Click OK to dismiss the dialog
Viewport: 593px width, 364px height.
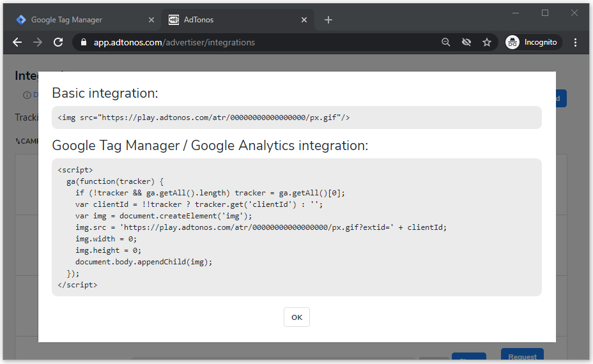[x=297, y=317]
